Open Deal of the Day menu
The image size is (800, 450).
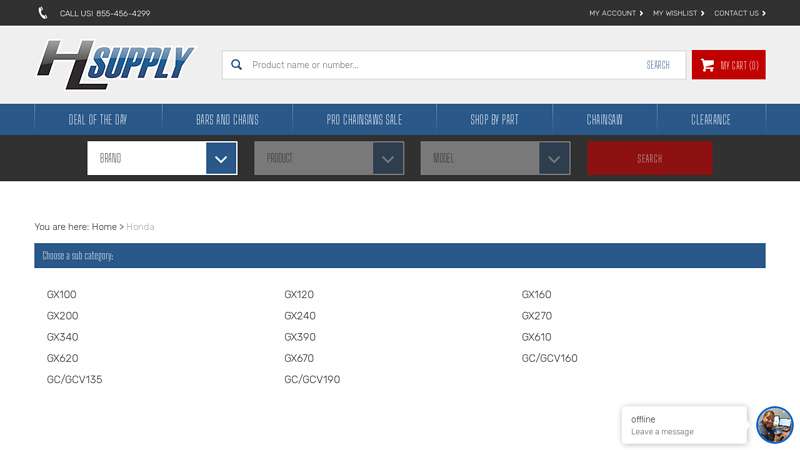[x=98, y=119]
